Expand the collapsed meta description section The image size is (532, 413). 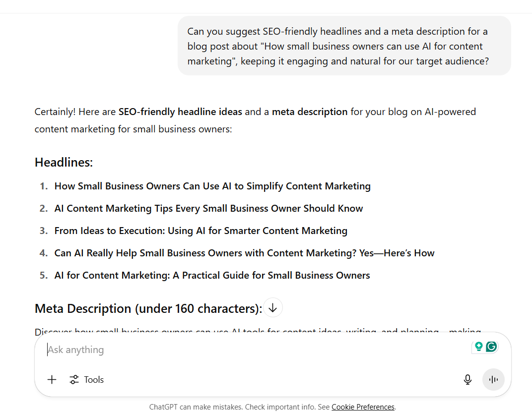point(272,307)
